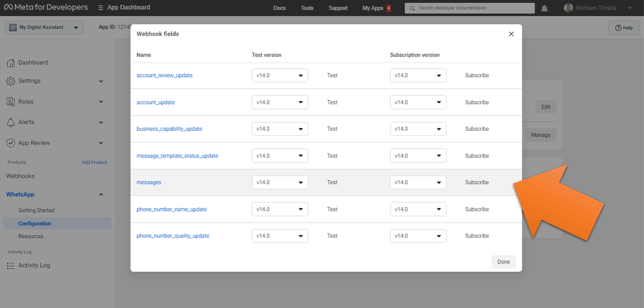Subscribe to message_template_status_update field
This screenshot has width=644, height=308.
pos(477,156)
